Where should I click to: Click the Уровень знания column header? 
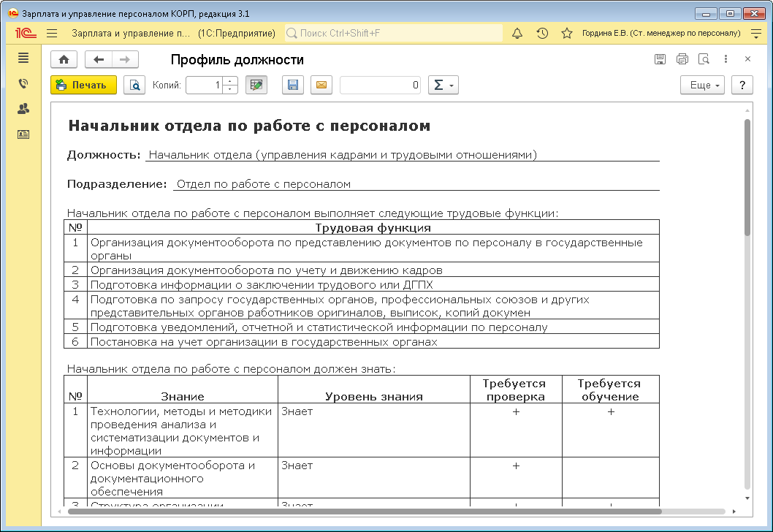tap(374, 389)
